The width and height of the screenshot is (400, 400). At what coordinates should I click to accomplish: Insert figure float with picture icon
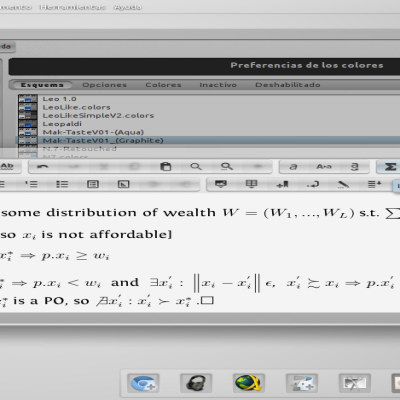[221, 184]
